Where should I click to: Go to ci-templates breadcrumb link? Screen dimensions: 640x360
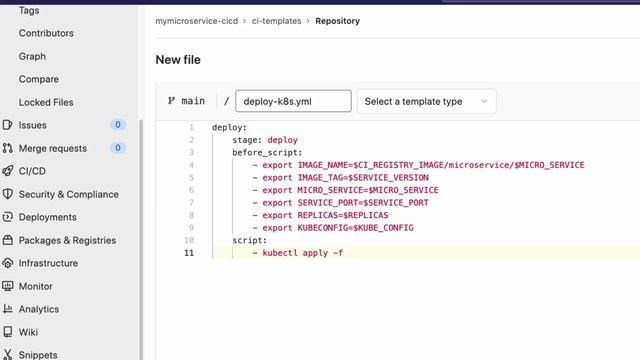click(276, 21)
